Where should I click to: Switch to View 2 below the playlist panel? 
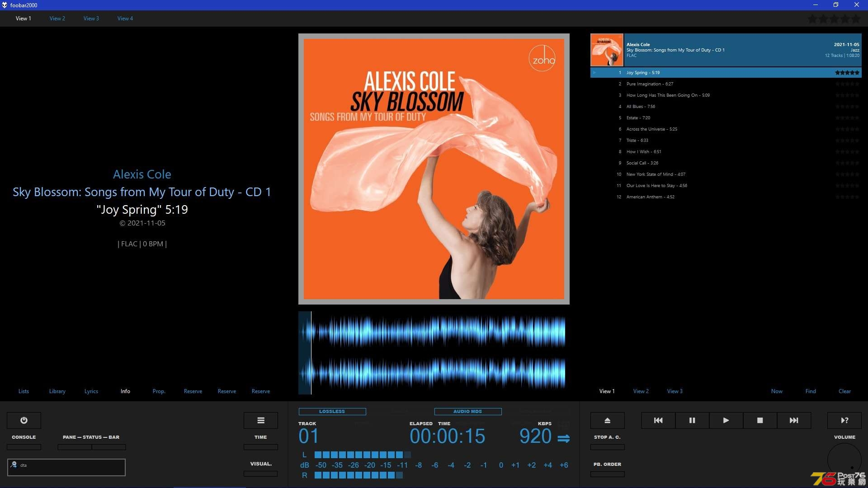tap(641, 391)
